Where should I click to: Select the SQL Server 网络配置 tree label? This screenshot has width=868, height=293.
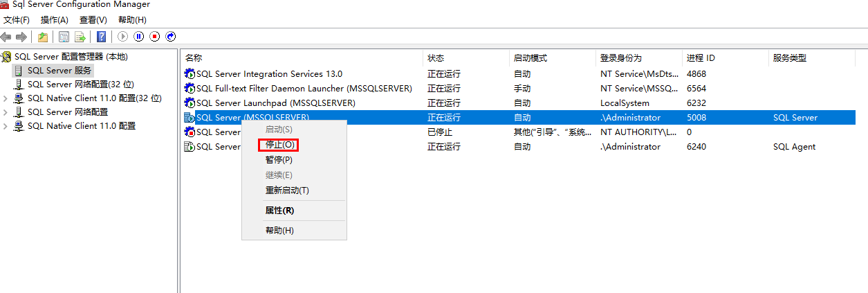tap(68, 112)
